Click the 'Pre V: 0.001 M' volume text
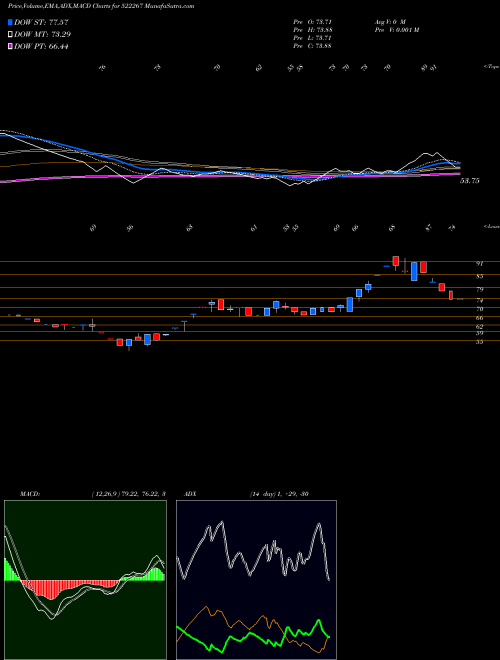 click(396, 30)
